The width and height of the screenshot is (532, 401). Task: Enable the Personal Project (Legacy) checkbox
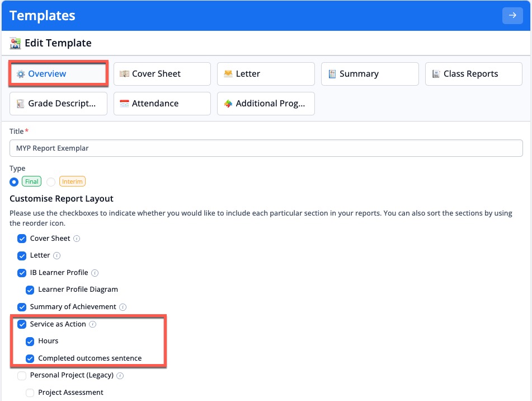click(22, 375)
